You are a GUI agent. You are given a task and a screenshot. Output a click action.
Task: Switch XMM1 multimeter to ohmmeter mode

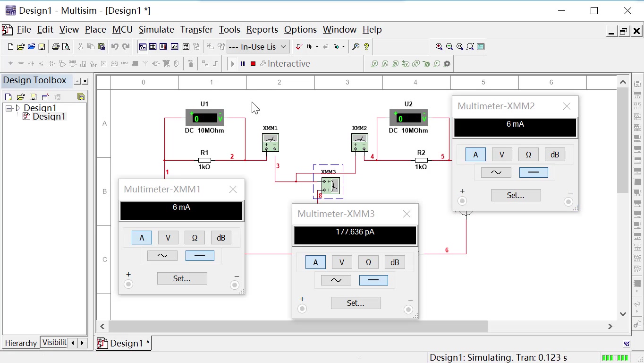[x=195, y=238]
